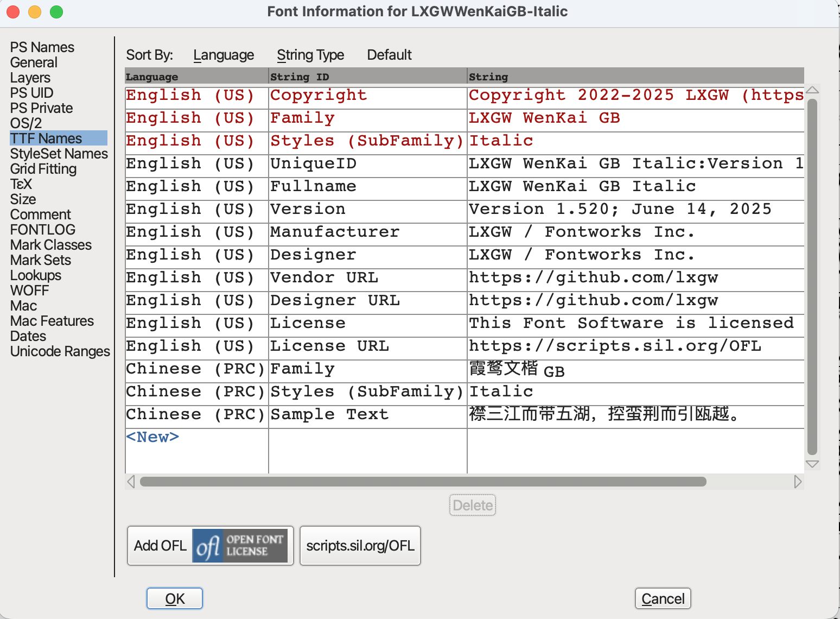The image size is (840, 619).
Task: Click the horizontal scrollbar thumb below table
Action: (423, 482)
